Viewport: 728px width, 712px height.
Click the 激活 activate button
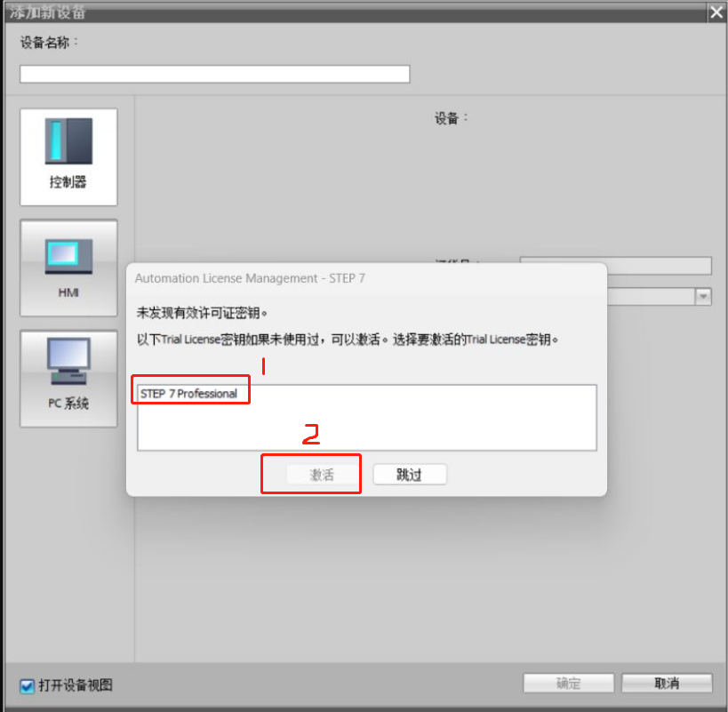coord(322,475)
